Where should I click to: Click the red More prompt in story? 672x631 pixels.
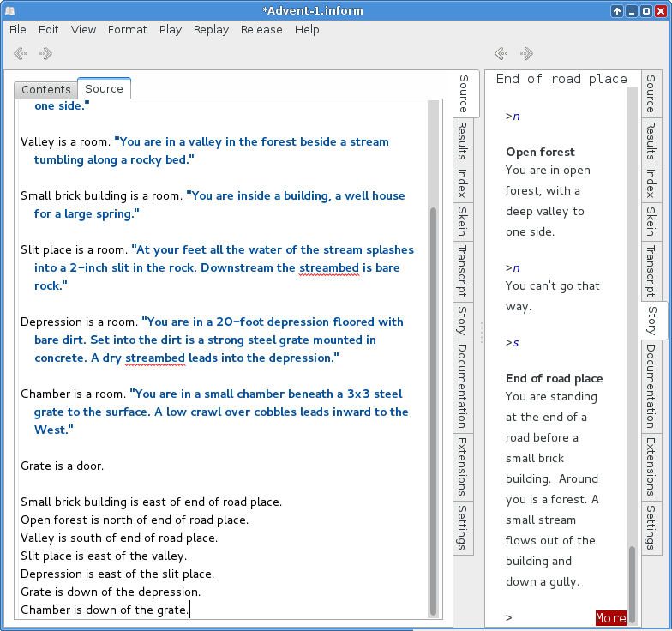[610, 617]
